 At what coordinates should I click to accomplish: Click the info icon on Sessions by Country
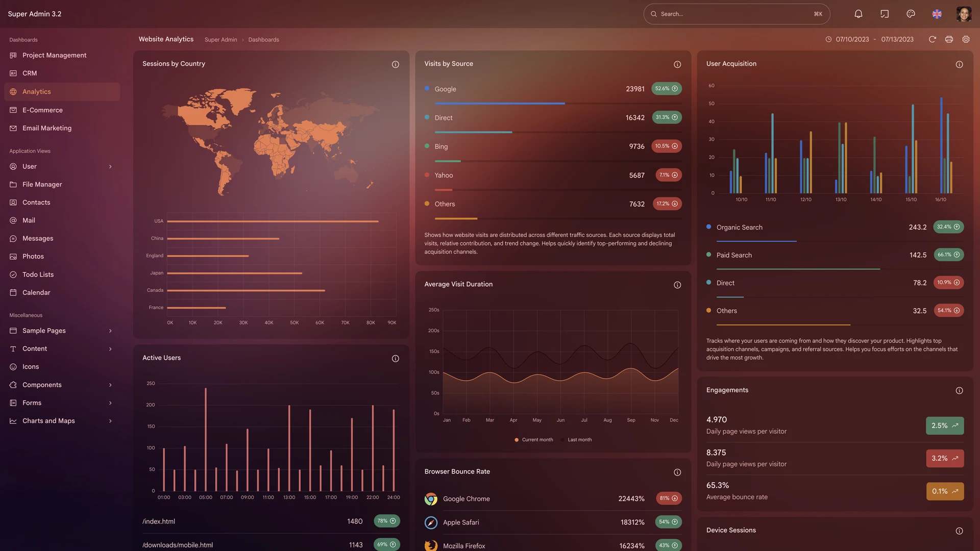[395, 64]
